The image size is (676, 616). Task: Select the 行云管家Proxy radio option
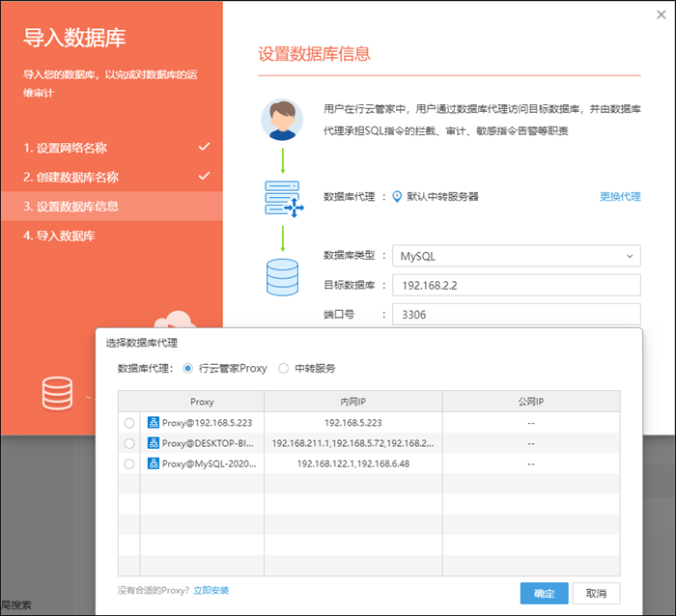187,368
